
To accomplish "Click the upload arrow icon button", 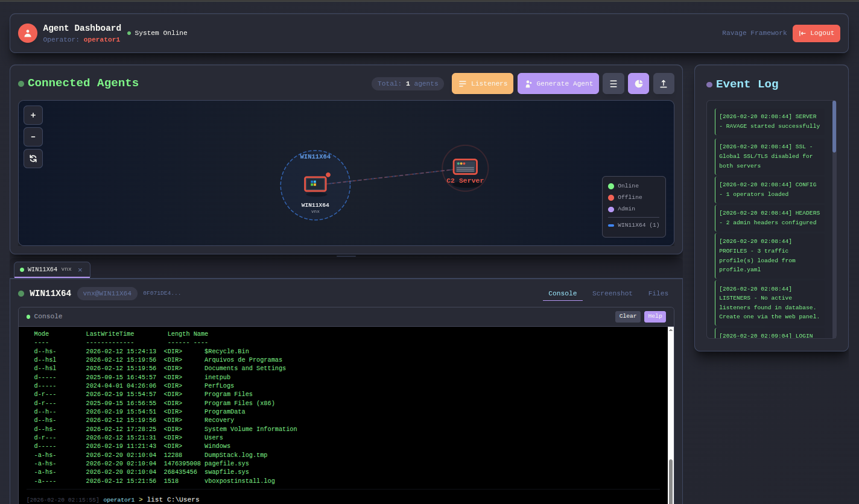I will [x=664, y=84].
